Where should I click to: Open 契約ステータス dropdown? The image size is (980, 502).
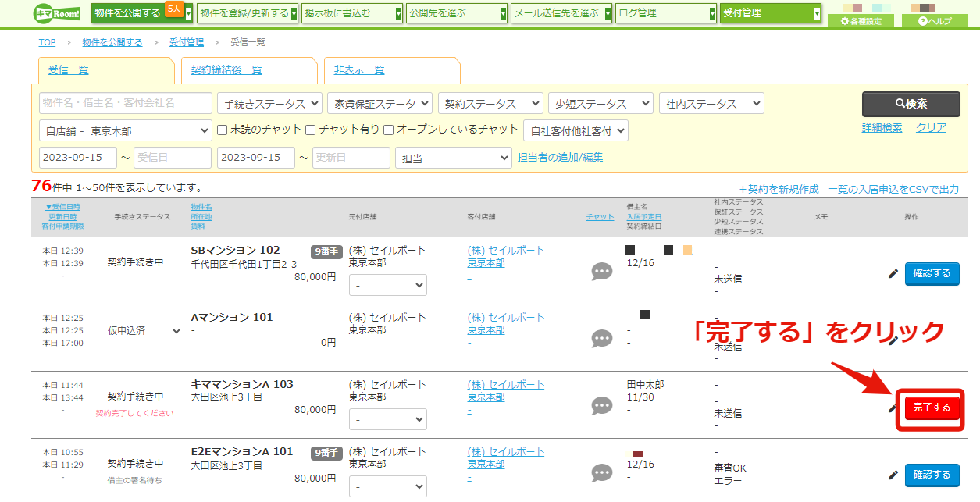[x=490, y=103]
